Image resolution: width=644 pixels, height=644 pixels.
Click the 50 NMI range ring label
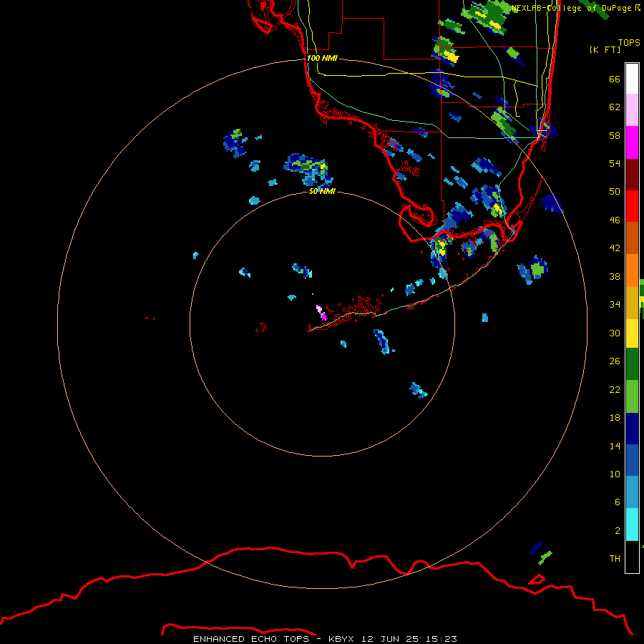[x=322, y=191]
